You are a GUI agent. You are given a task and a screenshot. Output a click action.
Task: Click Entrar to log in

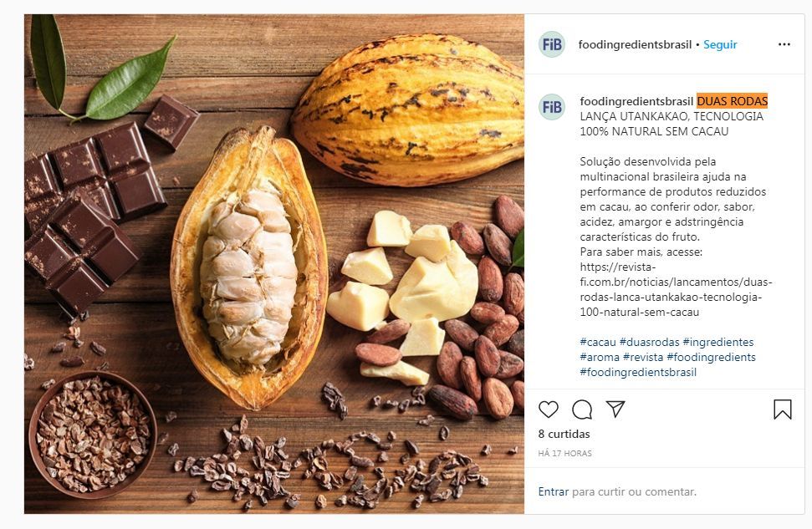[553, 491]
